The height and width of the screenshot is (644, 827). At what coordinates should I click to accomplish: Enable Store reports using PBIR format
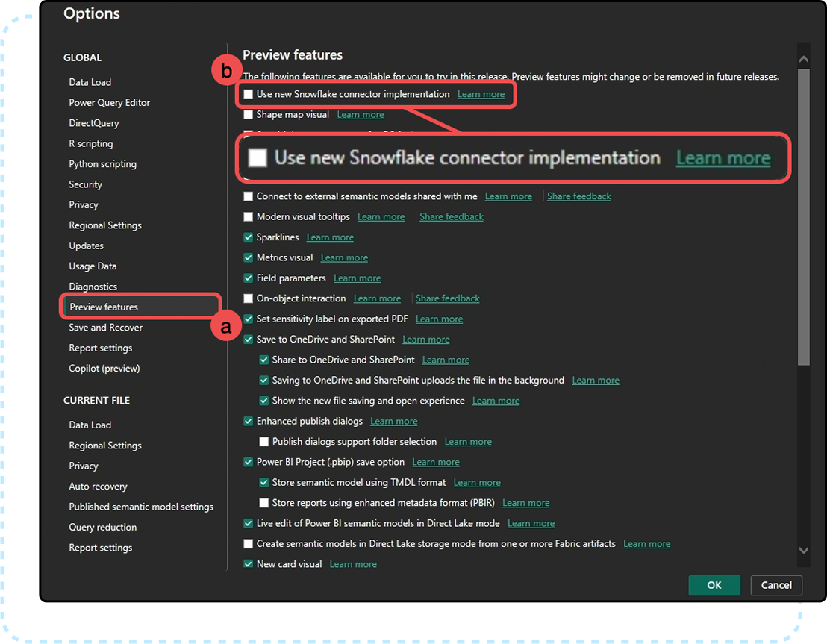pos(263,503)
